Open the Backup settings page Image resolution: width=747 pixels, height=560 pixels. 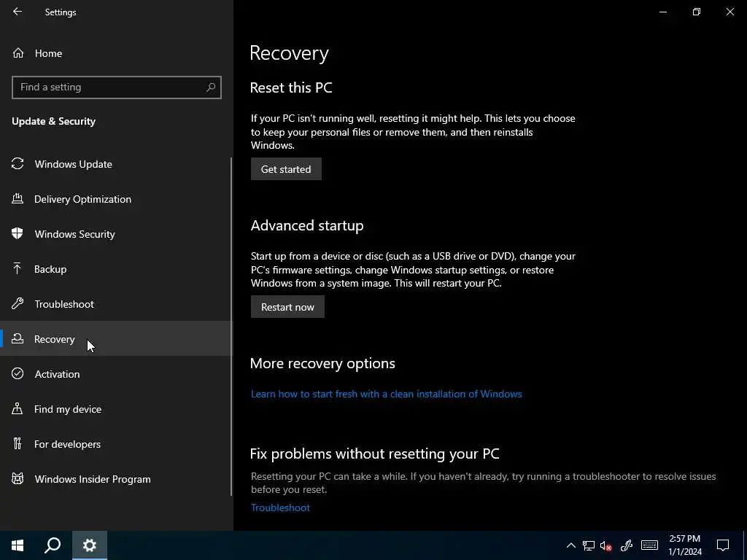click(115, 268)
